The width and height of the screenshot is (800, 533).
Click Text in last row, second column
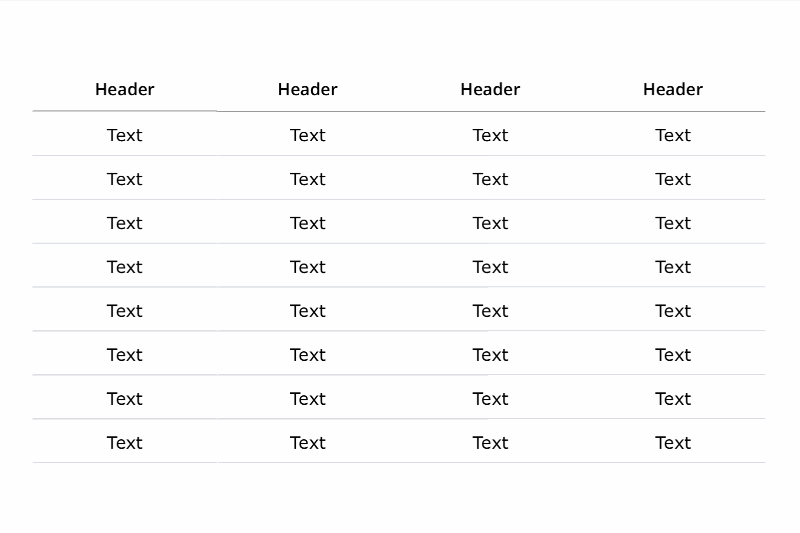point(307,442)
